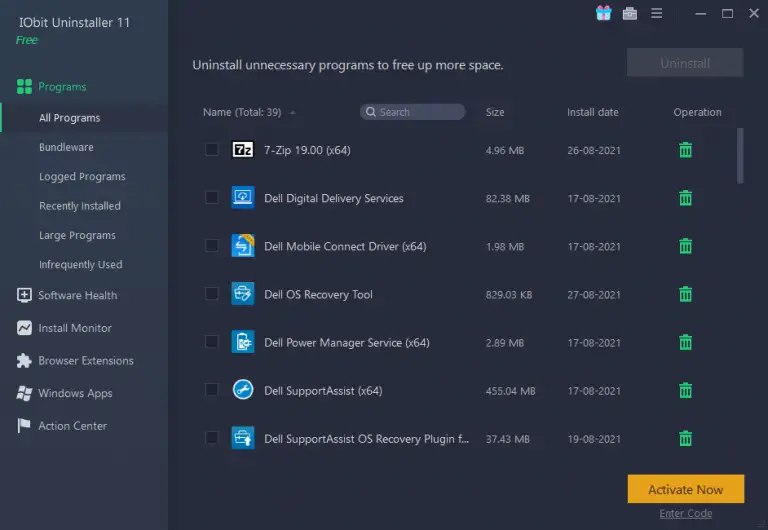Click the Windows Apps flag icon

click(x=24, y=393)
